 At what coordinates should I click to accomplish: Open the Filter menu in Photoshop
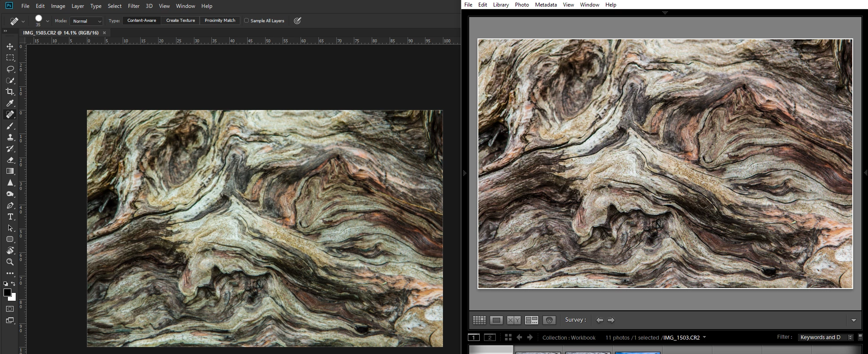pos(134,6)
